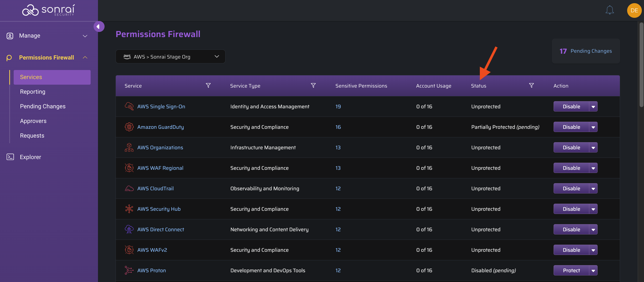This screenshot has height=282, width=644.
Task: Open Pending Changes in the sidebar
Action: pos(43,106)
